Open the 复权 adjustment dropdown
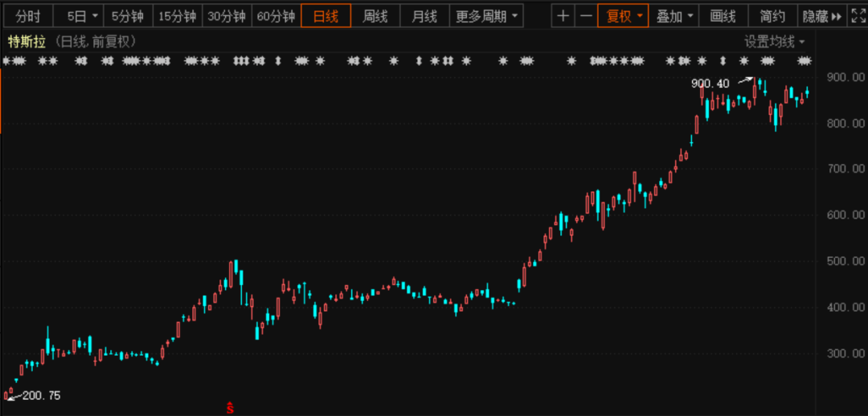The width and height of the screenshot is (868, 416). [623, 16]
